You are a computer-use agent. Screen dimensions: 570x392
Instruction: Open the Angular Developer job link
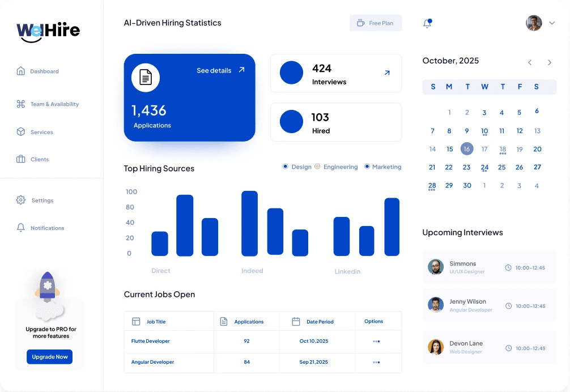pyautogui.click(x=152, y=362)
